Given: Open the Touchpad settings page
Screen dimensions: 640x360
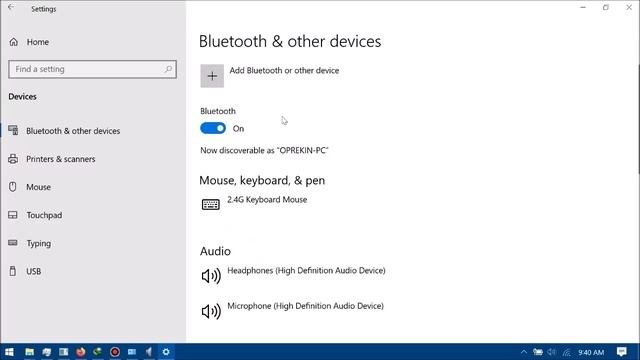Looking at the screenshot, I should pos(44,215).
